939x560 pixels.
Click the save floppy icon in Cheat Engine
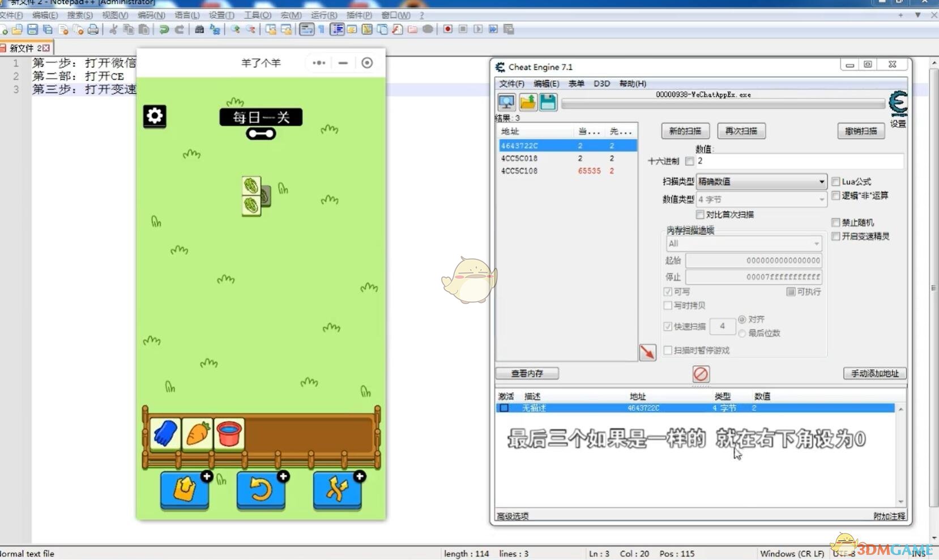[548, 102]
